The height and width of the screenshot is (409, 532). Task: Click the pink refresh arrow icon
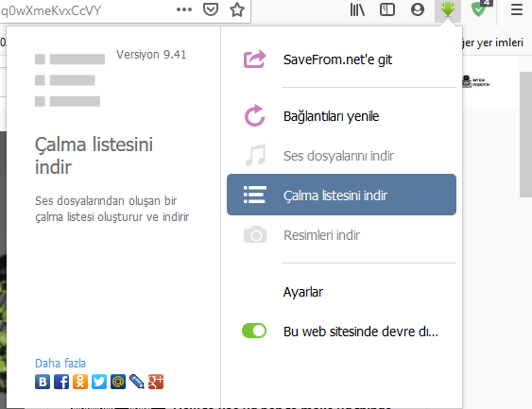pyautogui.click(x=254, y=115)
